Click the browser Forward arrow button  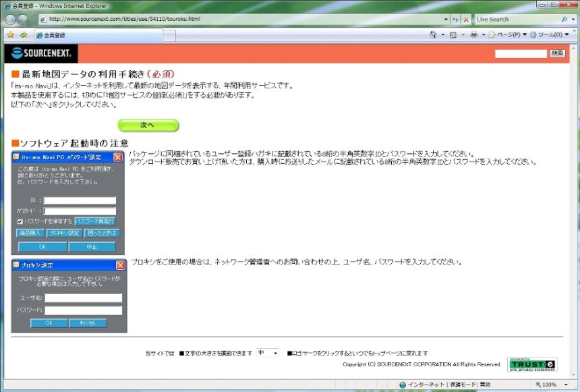(x=22, y=20)
